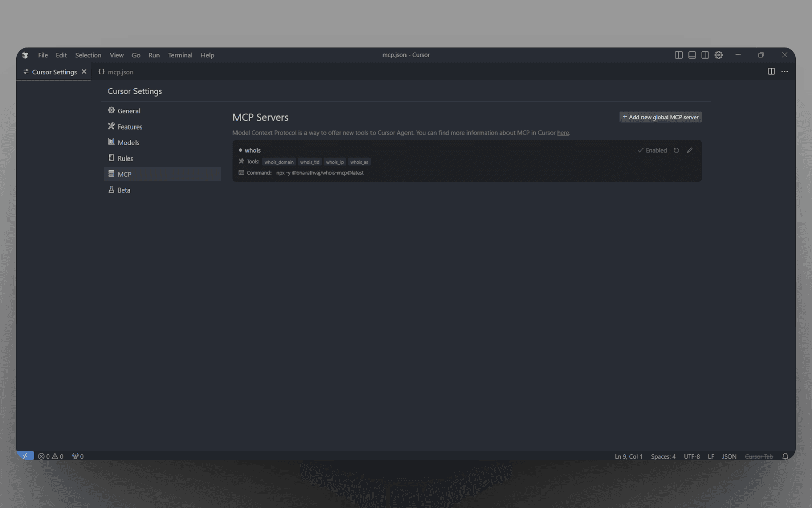This screenshot has width=812, height=508.
Task: Open Beta settings section
Action: [x=162, y=189]
